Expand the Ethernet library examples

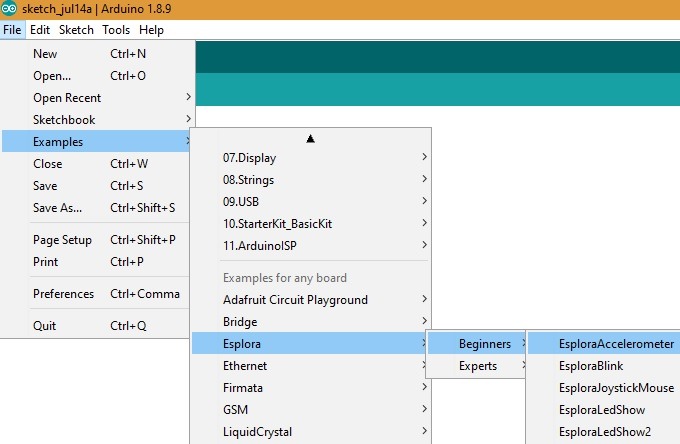tap(310, 366)
